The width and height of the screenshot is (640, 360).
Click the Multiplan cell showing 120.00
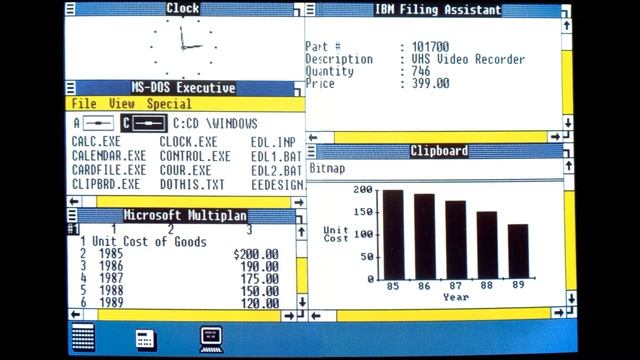point(260,303)
